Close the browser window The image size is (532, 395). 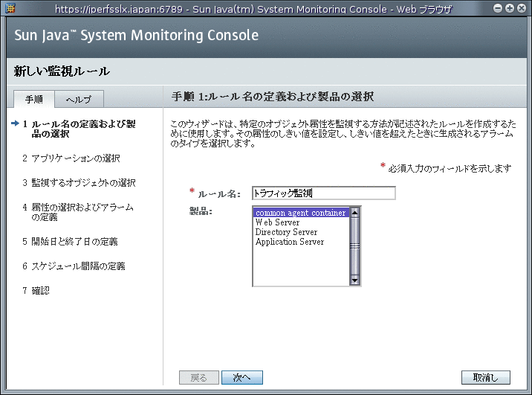[x=522, y=8]
